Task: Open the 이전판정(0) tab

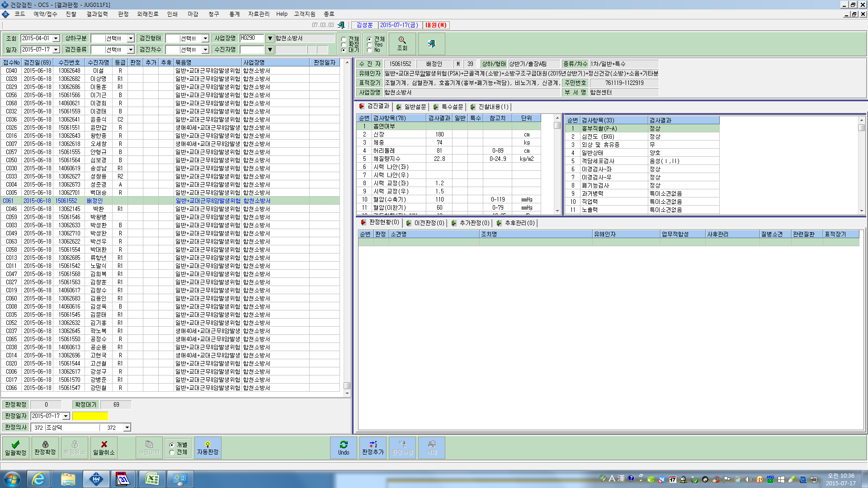Action: click(425, 223)
